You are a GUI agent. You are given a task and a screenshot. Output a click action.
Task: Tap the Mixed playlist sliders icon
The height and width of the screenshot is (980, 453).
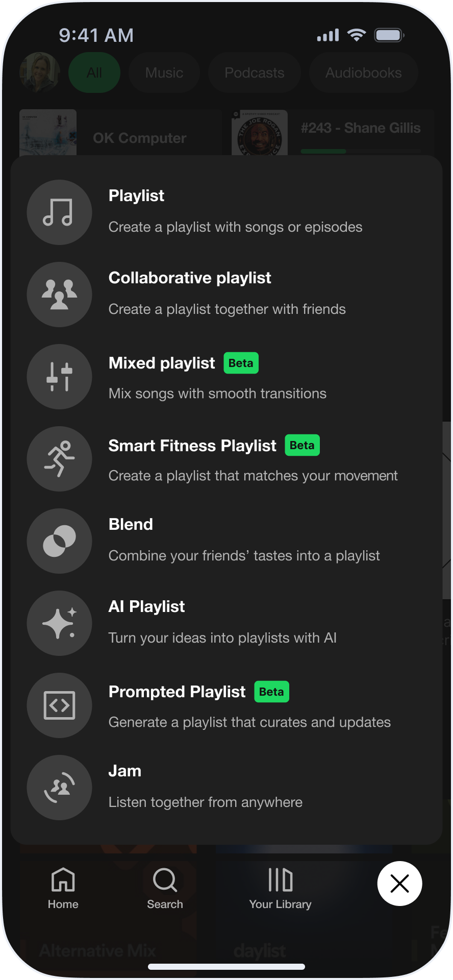pyautogui.click(x=59, y=377)
